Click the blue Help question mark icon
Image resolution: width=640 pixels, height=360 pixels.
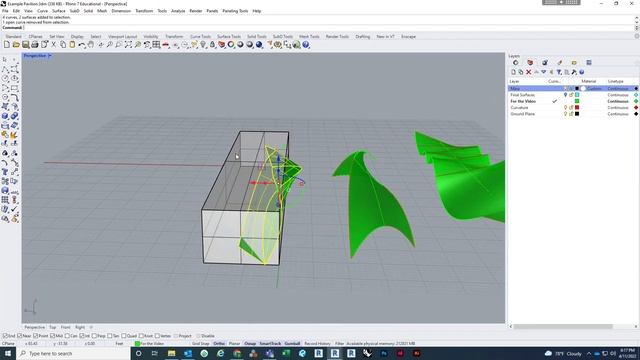(x=306, y=45)
